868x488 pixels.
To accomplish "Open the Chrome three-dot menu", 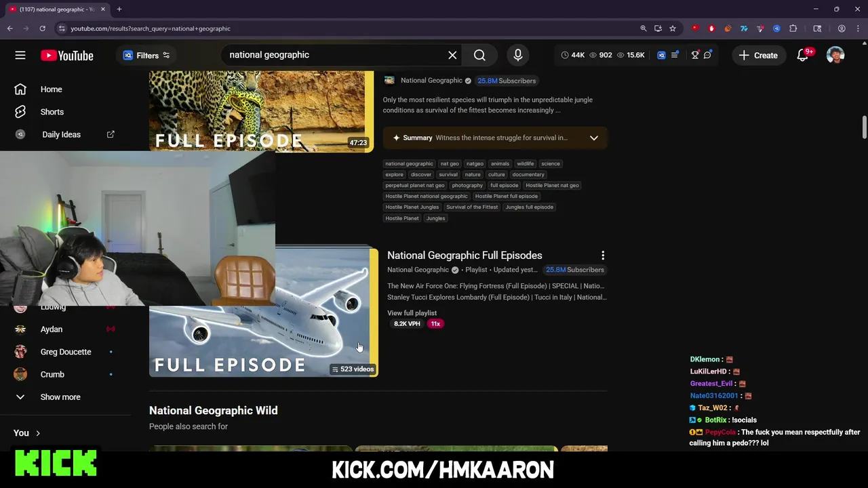I will [858, 28].
